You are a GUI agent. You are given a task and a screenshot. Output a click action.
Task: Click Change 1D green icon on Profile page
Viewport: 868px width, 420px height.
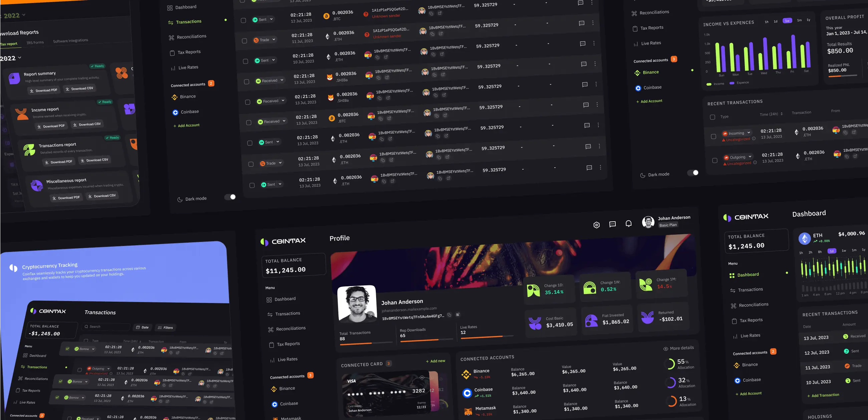(533, 290)
